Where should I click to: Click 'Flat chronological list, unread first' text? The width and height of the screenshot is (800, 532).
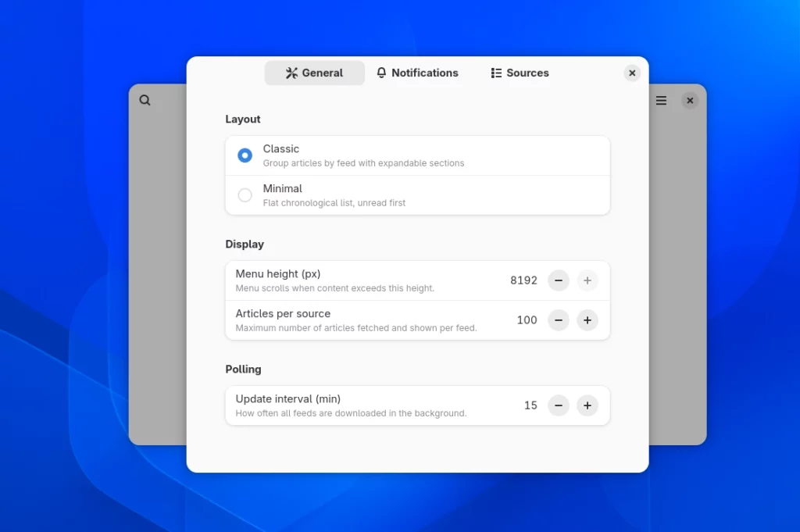(334, 203)
